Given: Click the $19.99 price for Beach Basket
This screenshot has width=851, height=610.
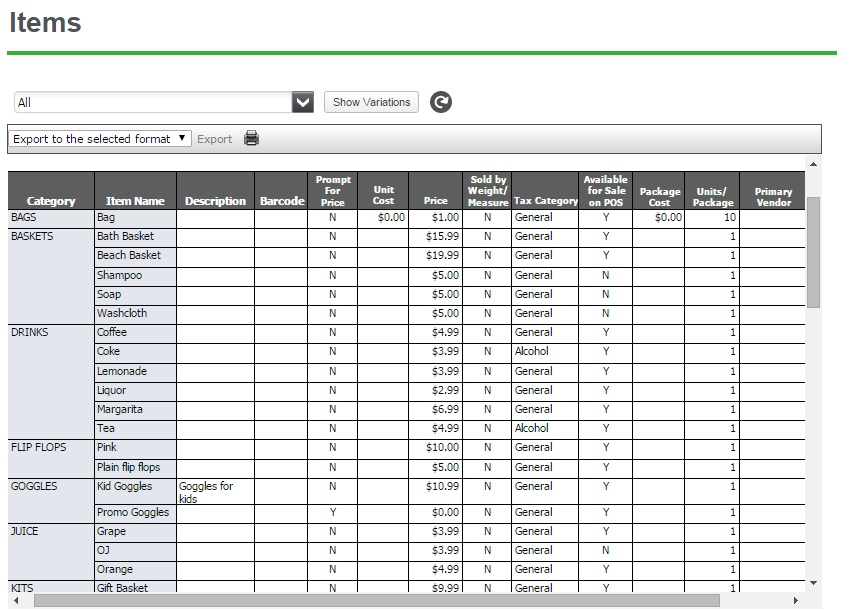Looking at the screenshot, I should [442, 255].
